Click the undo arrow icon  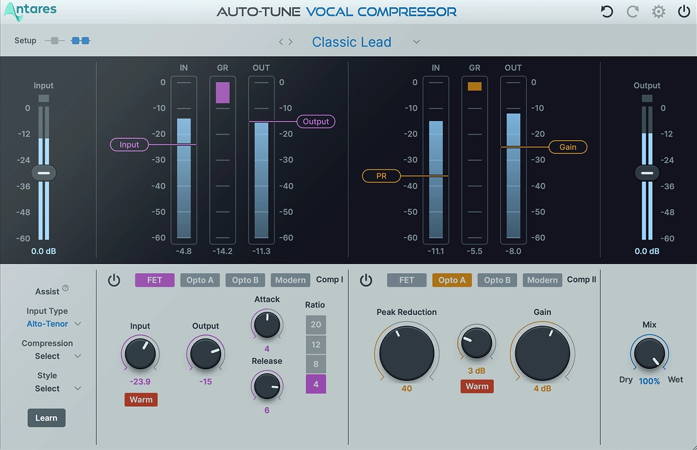607,12
